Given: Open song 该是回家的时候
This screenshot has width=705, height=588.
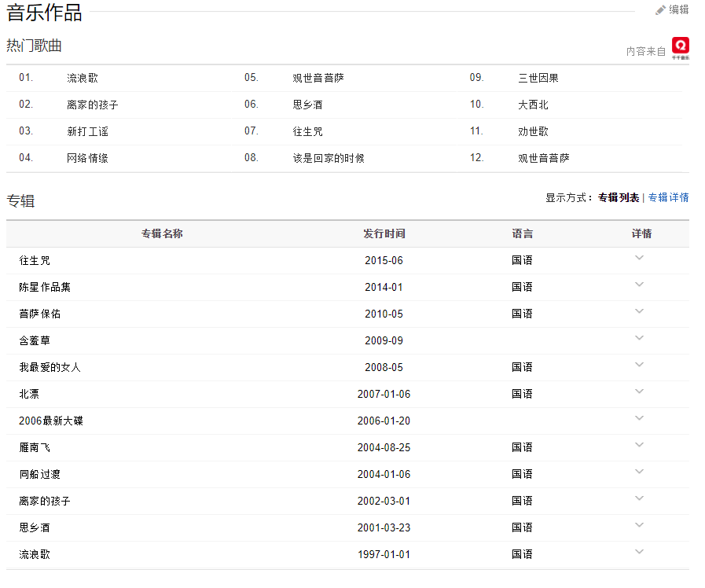Looking at the screenshot, I should click(x=329, y=158).
